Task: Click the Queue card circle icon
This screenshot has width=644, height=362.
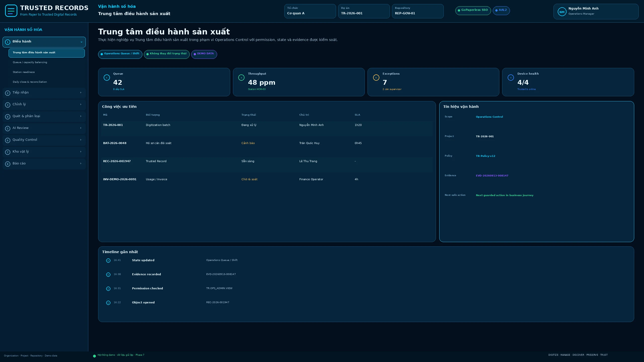Action: click(107, 78)
